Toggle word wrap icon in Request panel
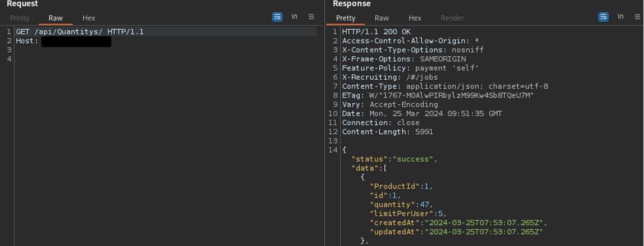Image resolution: width=644 pixels, height=246 pixels. pos(277,17)
